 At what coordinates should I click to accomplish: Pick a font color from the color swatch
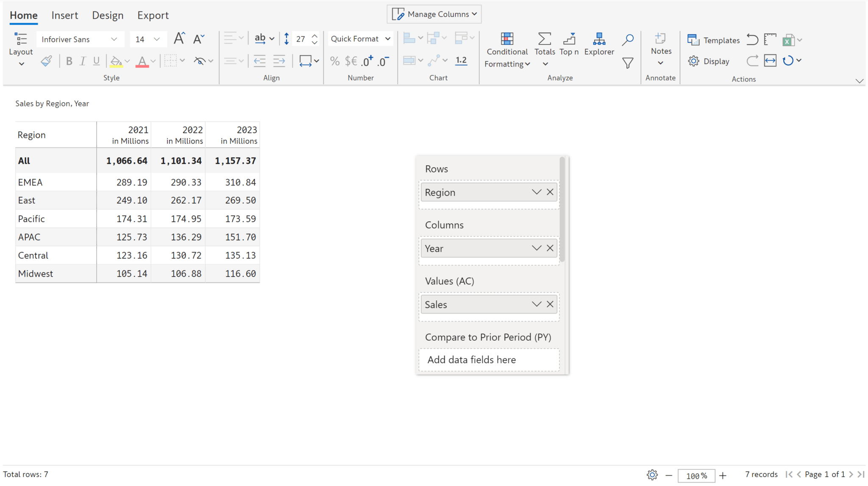click(x=142, y=61)
